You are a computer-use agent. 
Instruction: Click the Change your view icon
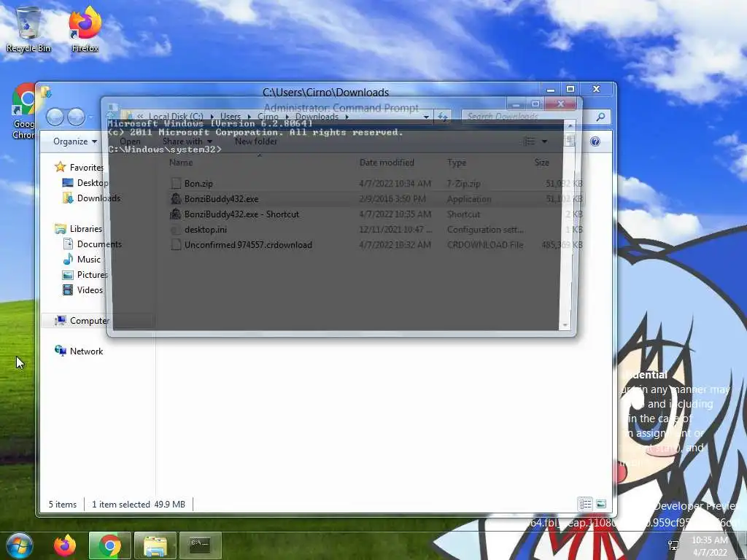(x=530, y=141)
